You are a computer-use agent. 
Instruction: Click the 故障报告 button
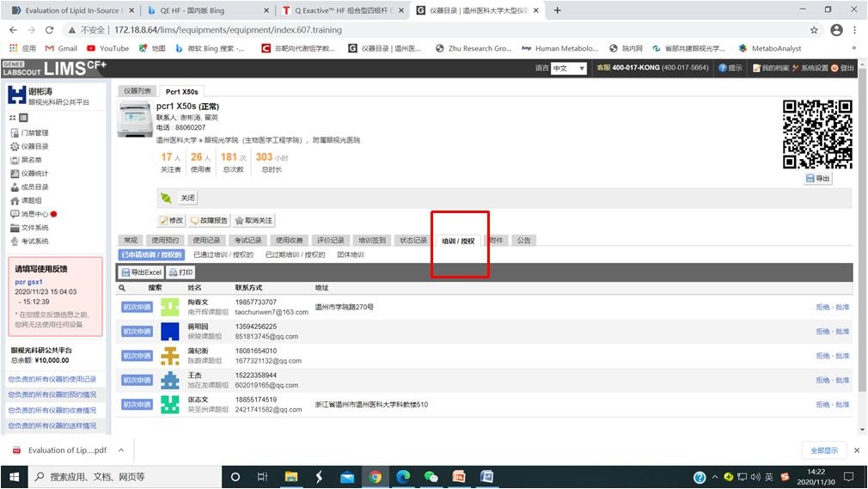(209, 221)
